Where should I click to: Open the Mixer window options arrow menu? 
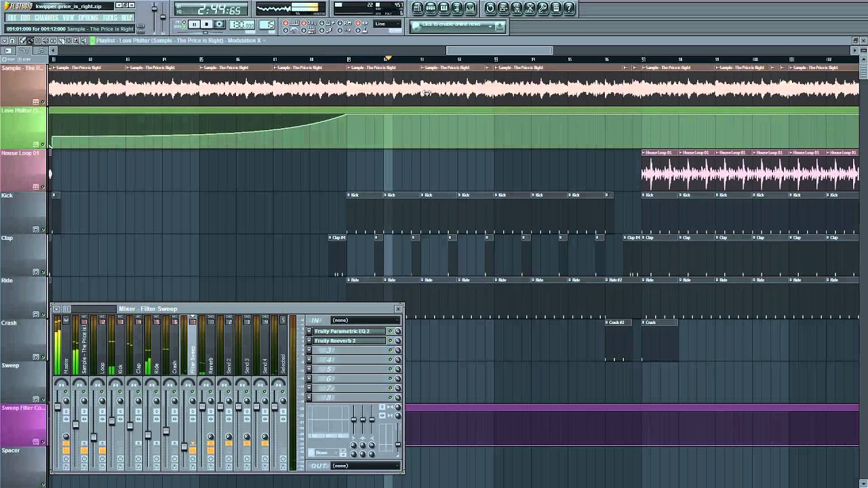click(x=57, y=308)
